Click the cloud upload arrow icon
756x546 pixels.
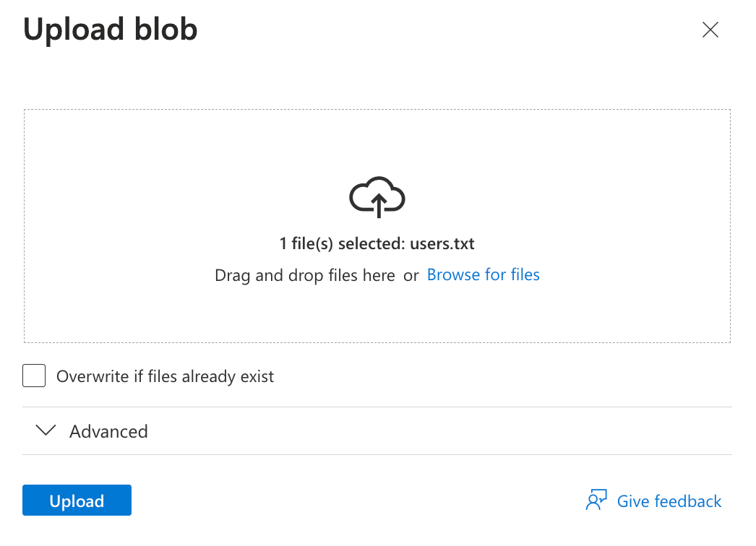click(377, 197)
